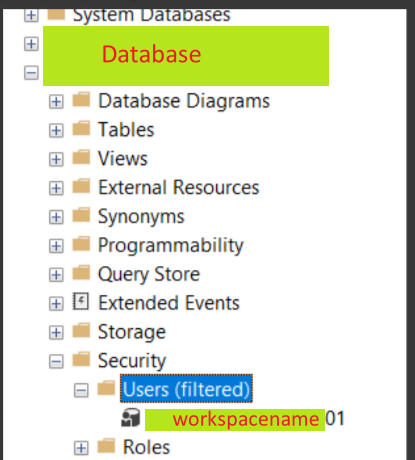Collapse the Security node

[56, 361]
